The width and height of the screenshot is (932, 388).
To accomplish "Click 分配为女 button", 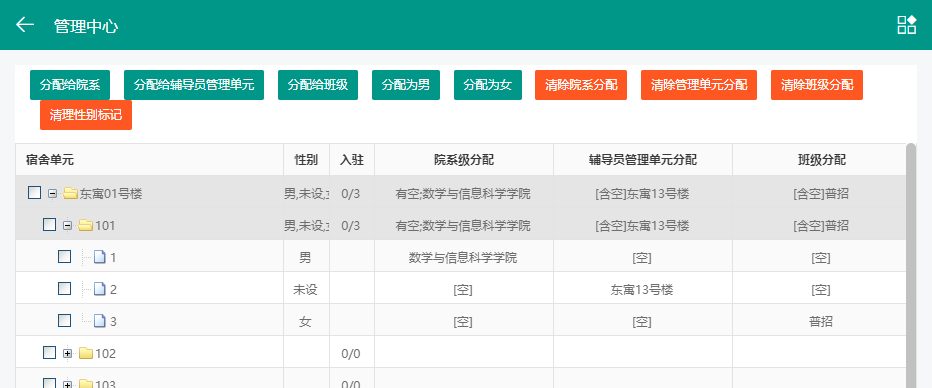I will pos(488,85).
